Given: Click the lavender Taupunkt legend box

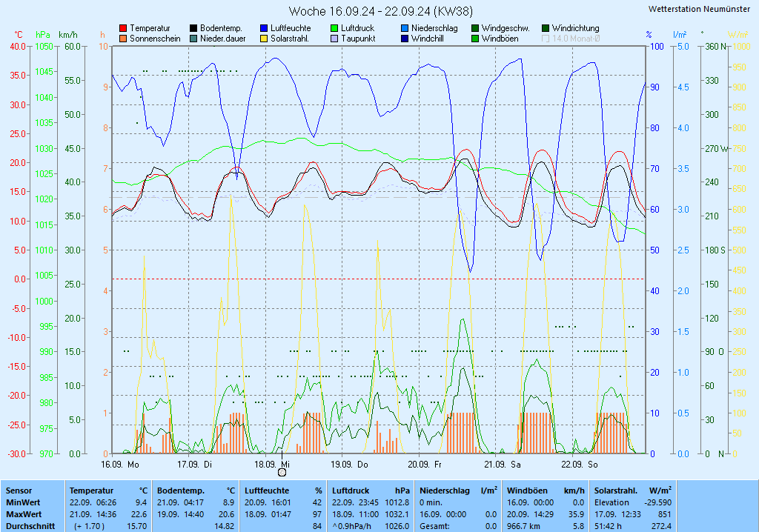Looking at the screenshot, I should click(x=334, y=39).
